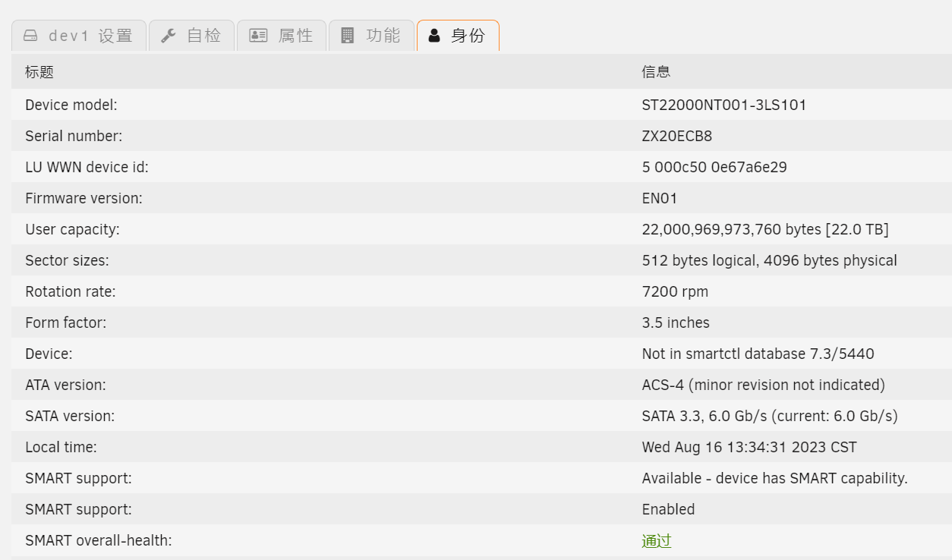Select the 512 bytes logical sector value
The image size is (952, 560).
tap(770, 260)
